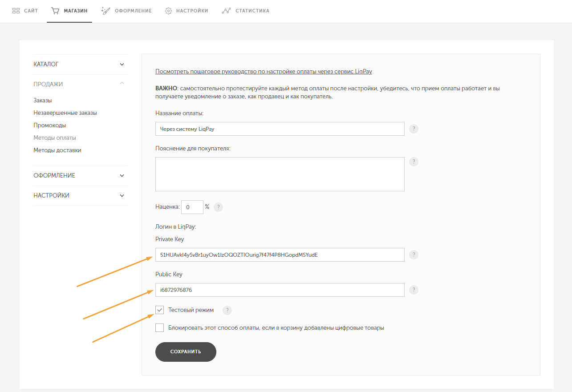Image resolution: width=572 pixels, height=392 pixels.
Task: Focus the Пояснение для покупателя text area
Action: [280, 174]
